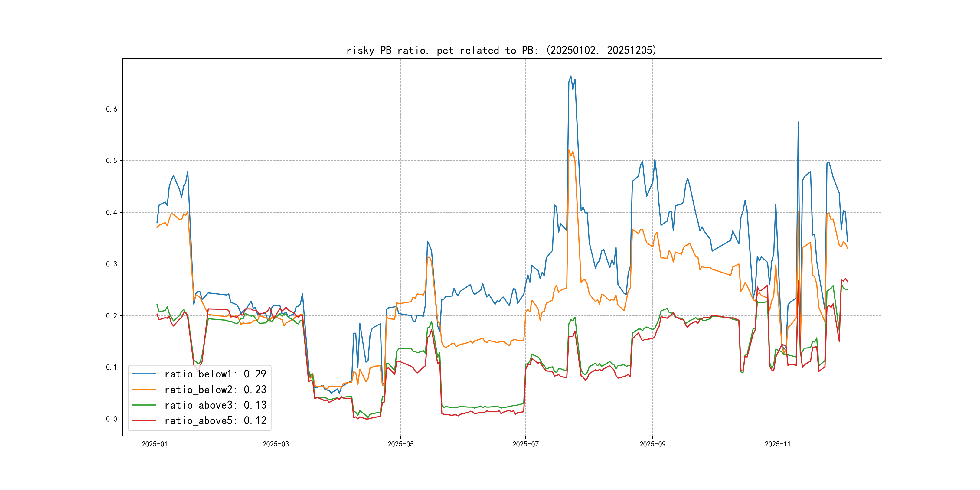Click the 0.0 y-axis tick label
The width and height of the screenshot is (980, 490).
pyautogui.click(x=112, y=419)
